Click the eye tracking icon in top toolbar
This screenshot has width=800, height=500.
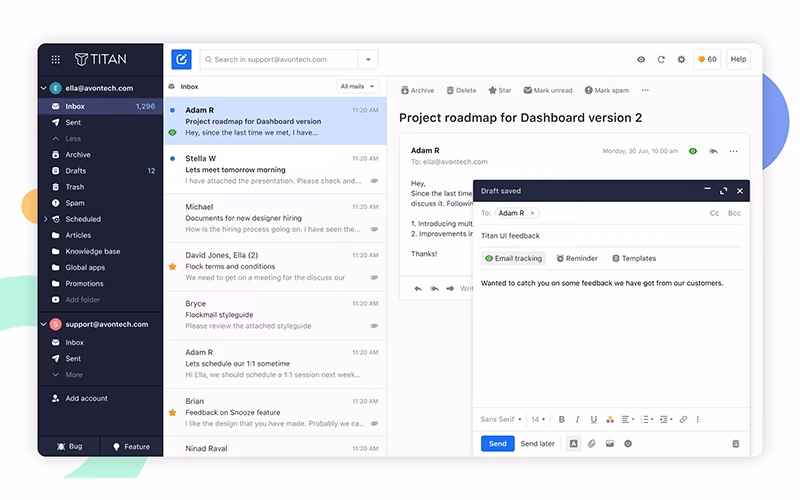click(641, 60)
